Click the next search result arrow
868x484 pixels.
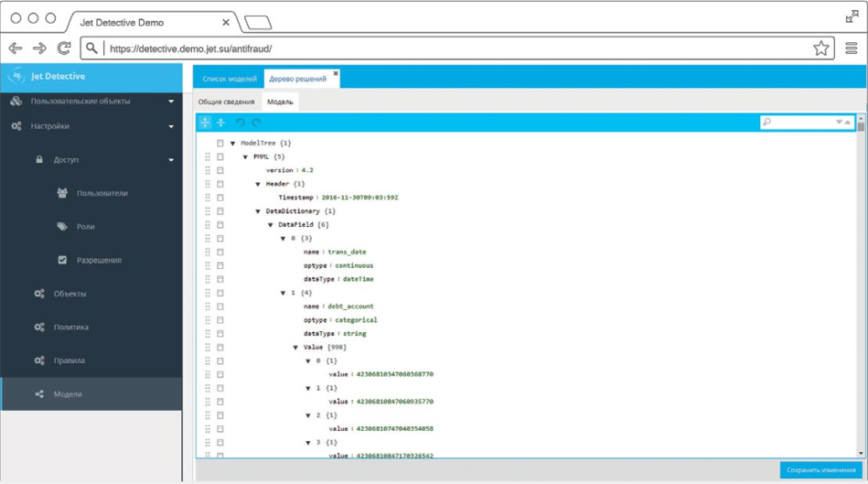tap(839, 122)
